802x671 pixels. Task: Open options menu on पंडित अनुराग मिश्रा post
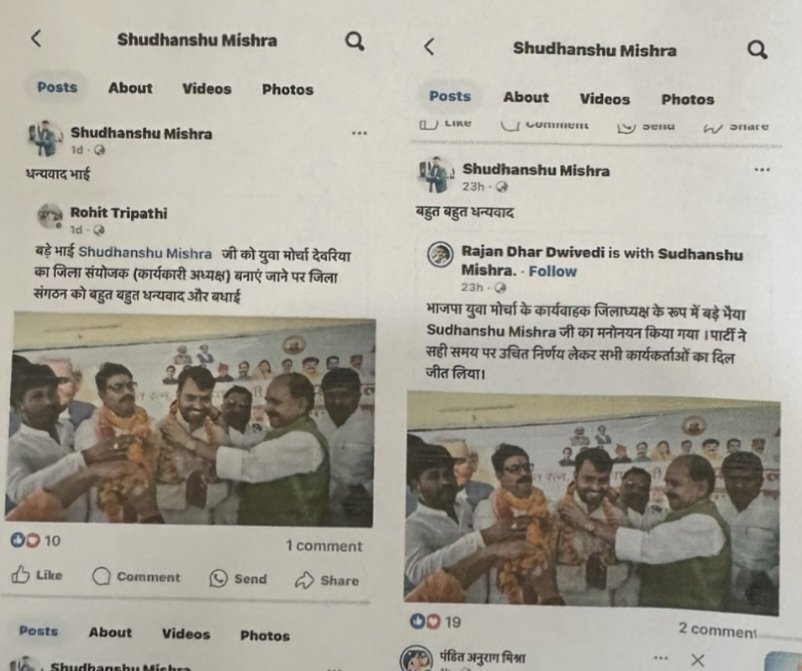coord(660,658)
